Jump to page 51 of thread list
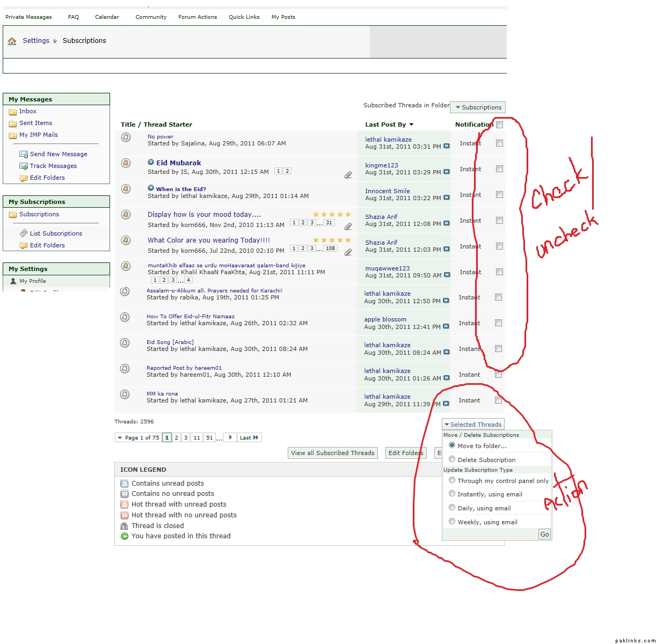 209,438
